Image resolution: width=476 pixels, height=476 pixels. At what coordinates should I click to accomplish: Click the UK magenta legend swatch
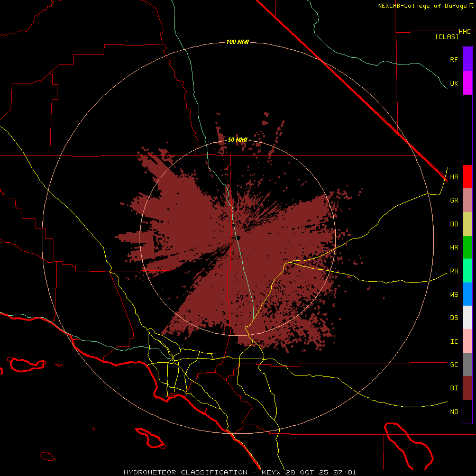(467, 83)
